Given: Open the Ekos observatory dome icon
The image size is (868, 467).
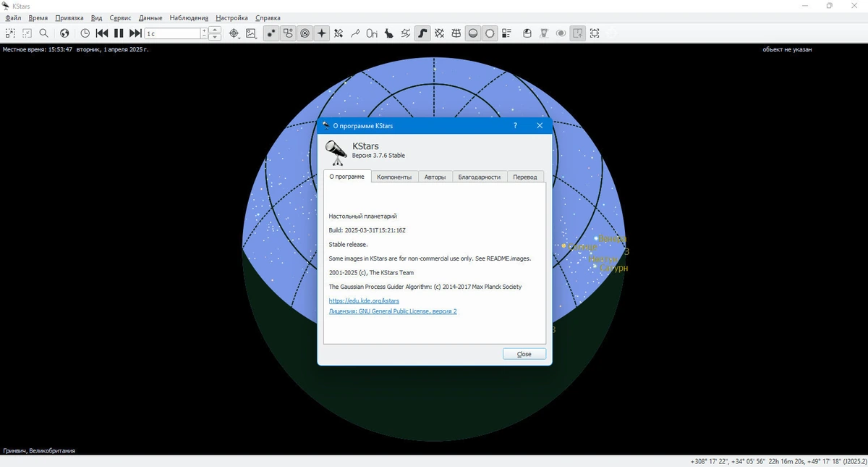Looking at the screenshot, I should 527,33.
